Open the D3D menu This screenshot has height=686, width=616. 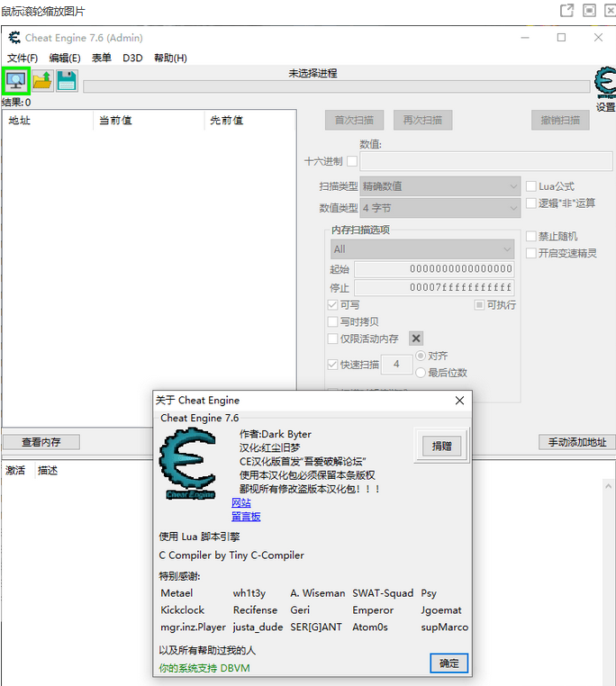132,58
